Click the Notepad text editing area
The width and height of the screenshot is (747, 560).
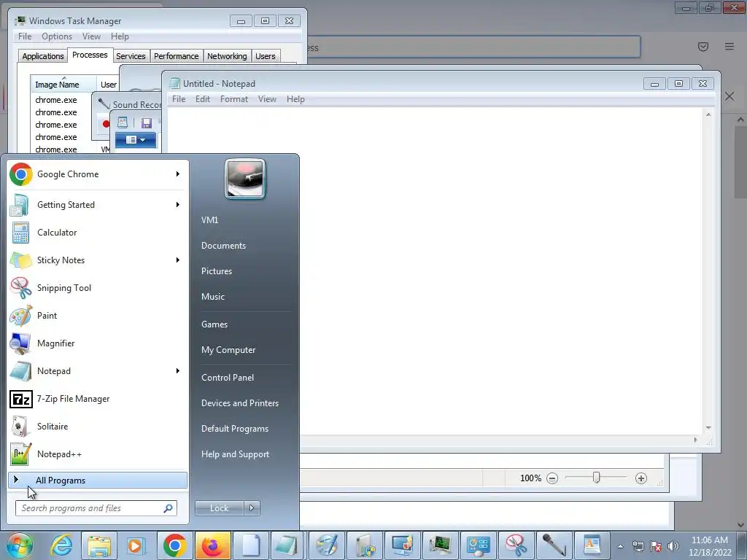[x=435, y=271]
